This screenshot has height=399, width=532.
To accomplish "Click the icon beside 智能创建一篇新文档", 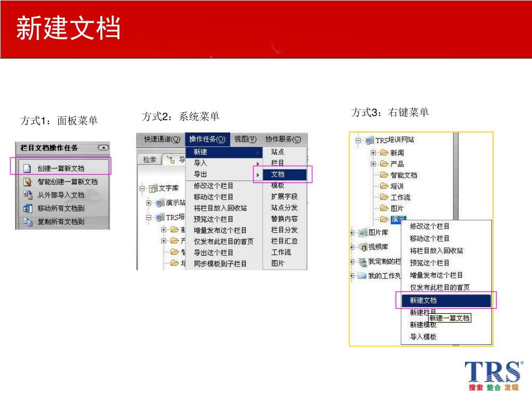I will pos(28,182).
